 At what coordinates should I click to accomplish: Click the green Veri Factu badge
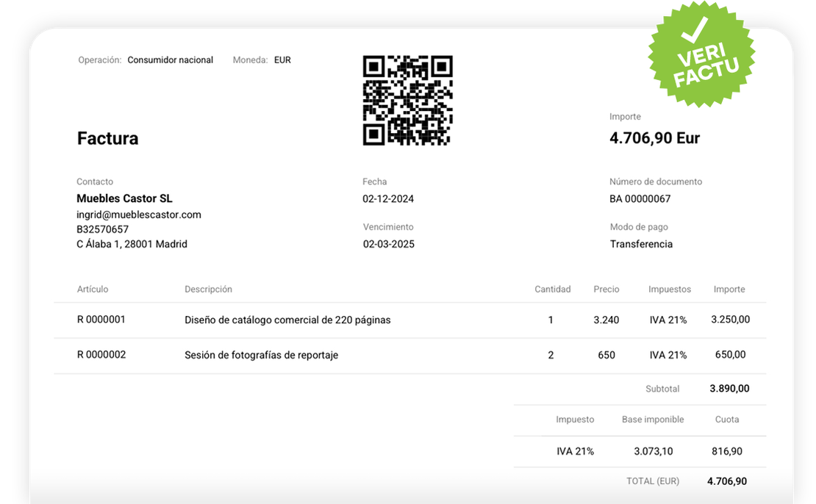click(701, 55)
